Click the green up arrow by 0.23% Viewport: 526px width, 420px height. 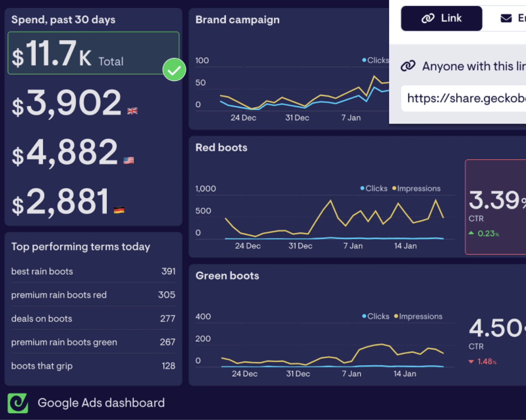click(471, 233)
